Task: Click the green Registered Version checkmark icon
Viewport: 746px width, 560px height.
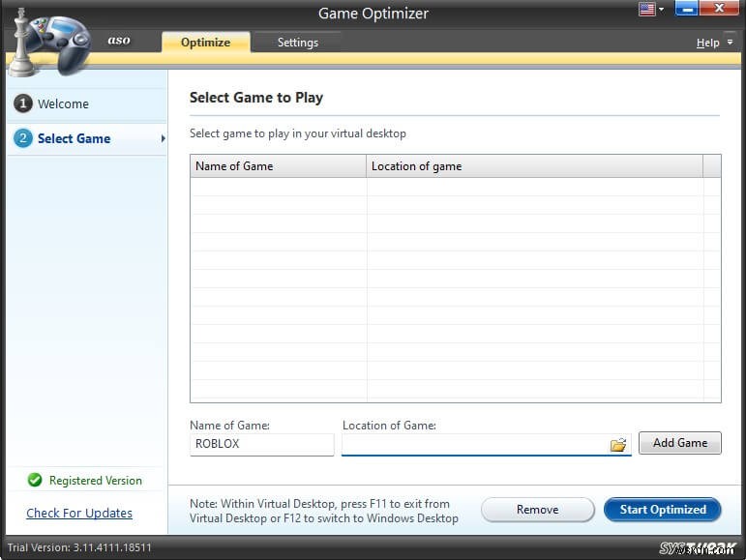Action: coord(35,481)
